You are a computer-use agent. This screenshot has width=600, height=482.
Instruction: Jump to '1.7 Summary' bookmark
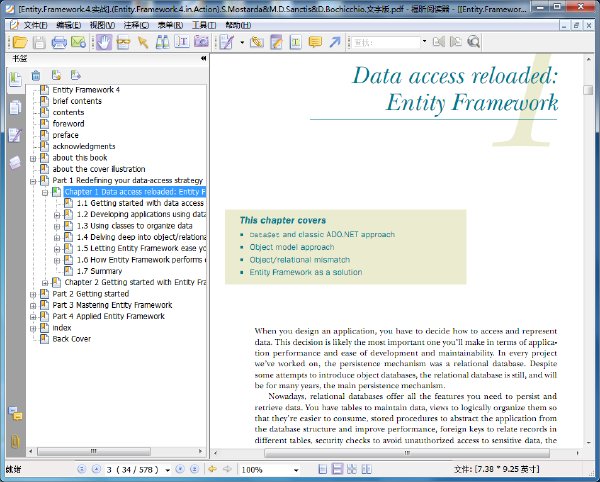99,271
